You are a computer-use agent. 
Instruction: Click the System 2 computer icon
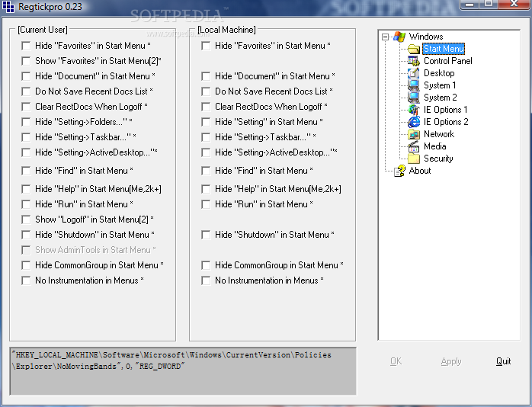[x=414, y=98]
